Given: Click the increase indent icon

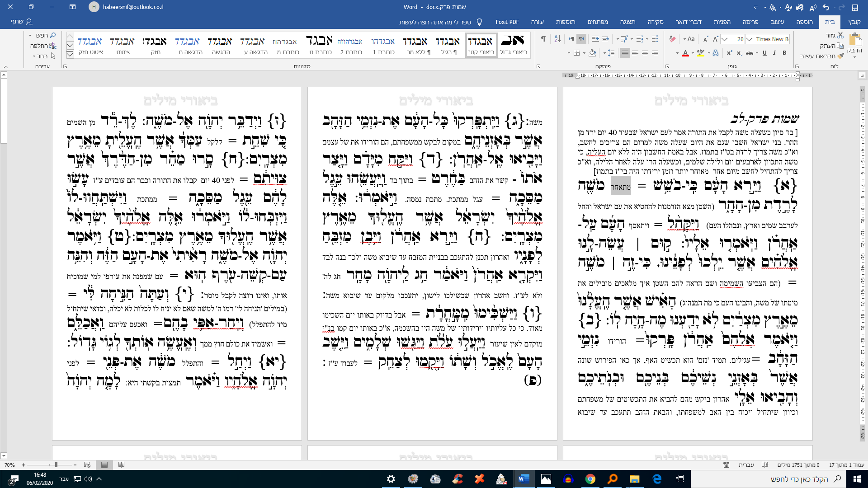Looking at the screenshot, I should (x=595, y=39).
